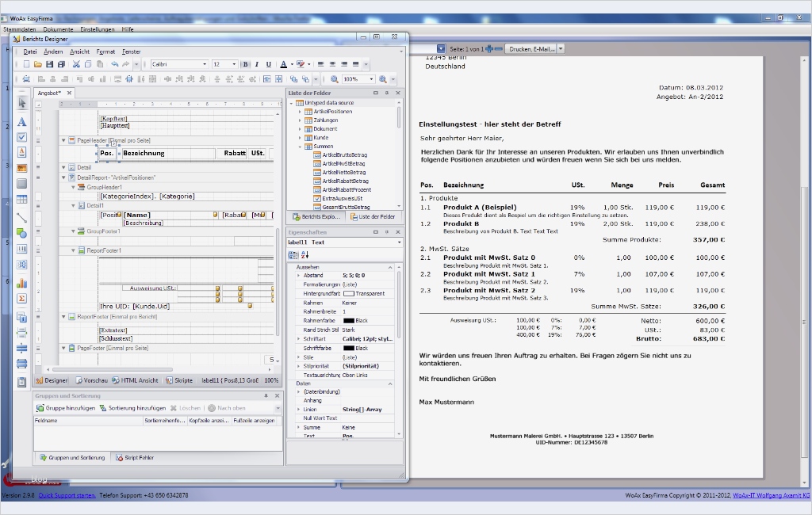Click the Save icon in designer toolbar
This screenshot has width=812, height=515.
(50, 64)
